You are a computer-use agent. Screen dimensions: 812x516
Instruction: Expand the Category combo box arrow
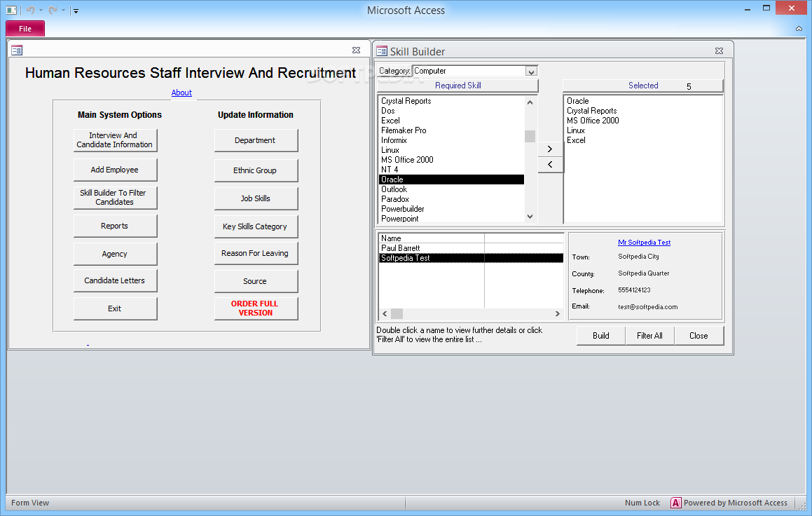pos(531,72)
